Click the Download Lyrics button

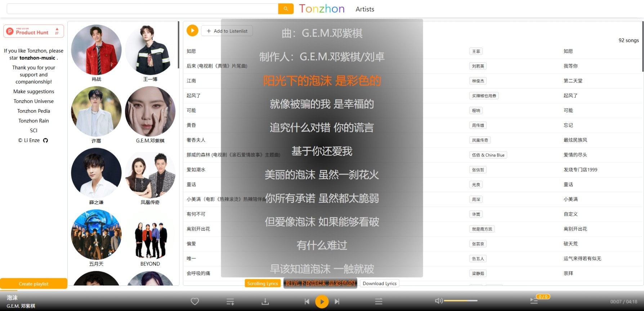pyautogui.click(x=380, y=284)
